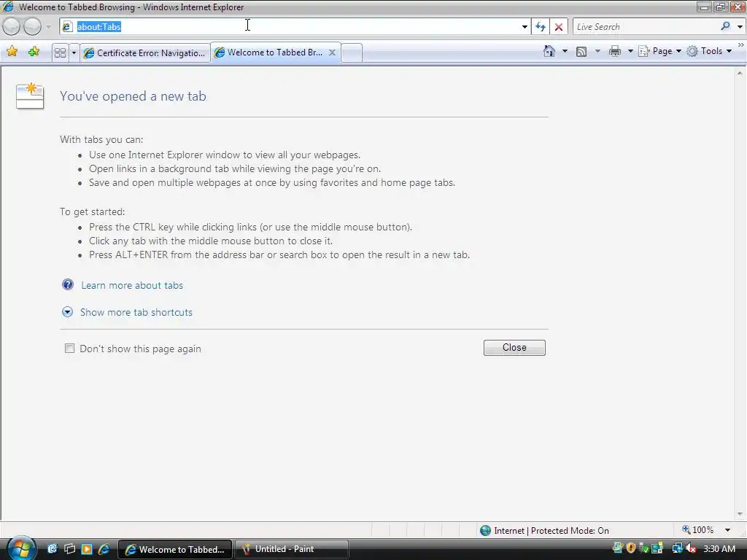Screen dimensions: 747x560
Task: Open the zoom level dropdown arrow
Action: pyautogui.click(x=727, y=530)
